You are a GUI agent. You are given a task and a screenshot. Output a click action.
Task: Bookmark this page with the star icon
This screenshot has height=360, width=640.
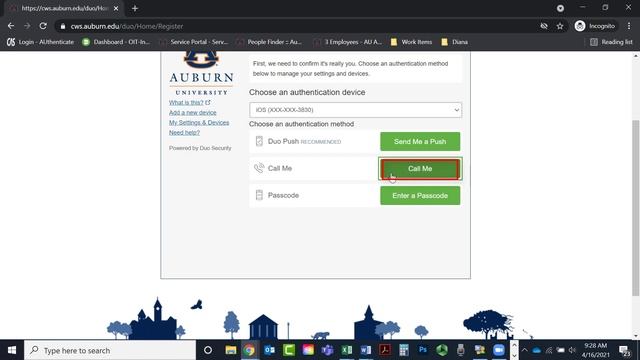(560, 26)
